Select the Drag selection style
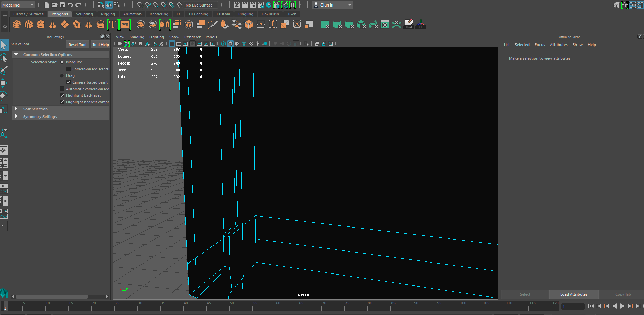The height and width of the screenshot is (315, 644). click(62, 75)
